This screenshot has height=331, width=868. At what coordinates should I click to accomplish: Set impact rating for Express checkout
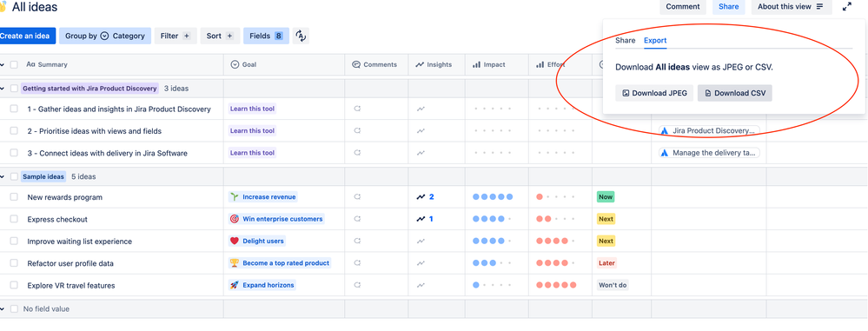[x=493, y=219]
